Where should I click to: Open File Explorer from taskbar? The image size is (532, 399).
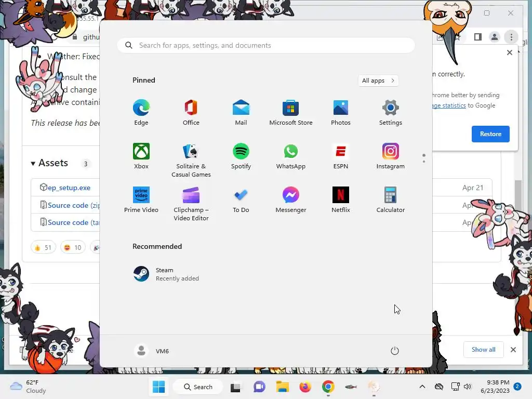tap(282, 387)
